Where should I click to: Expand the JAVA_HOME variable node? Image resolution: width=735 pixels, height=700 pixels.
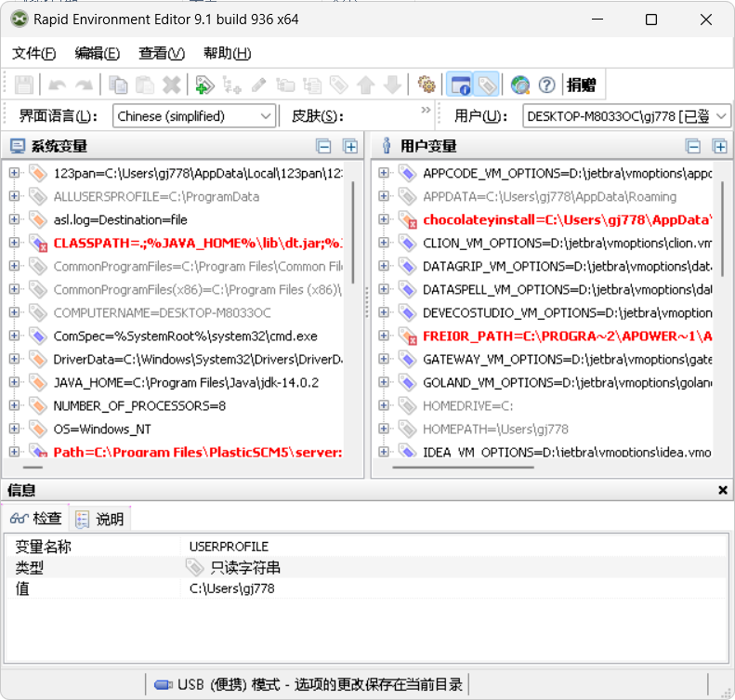coord(14,382)
